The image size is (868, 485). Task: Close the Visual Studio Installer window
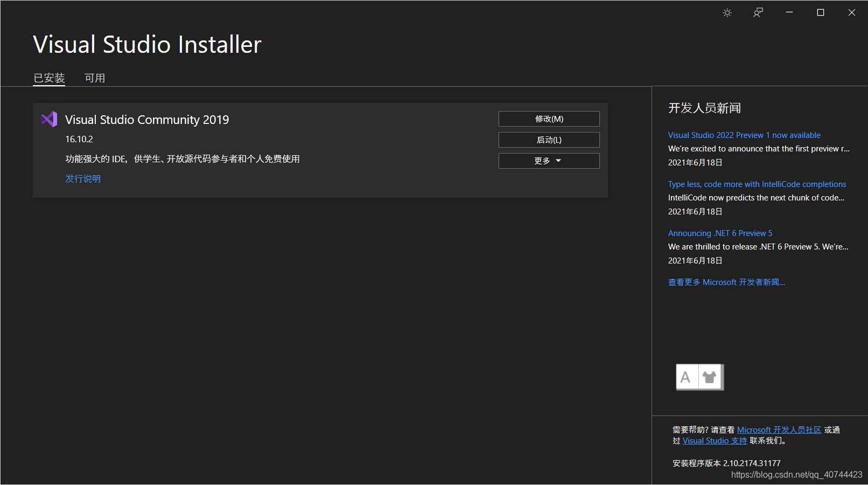point(852,12)
